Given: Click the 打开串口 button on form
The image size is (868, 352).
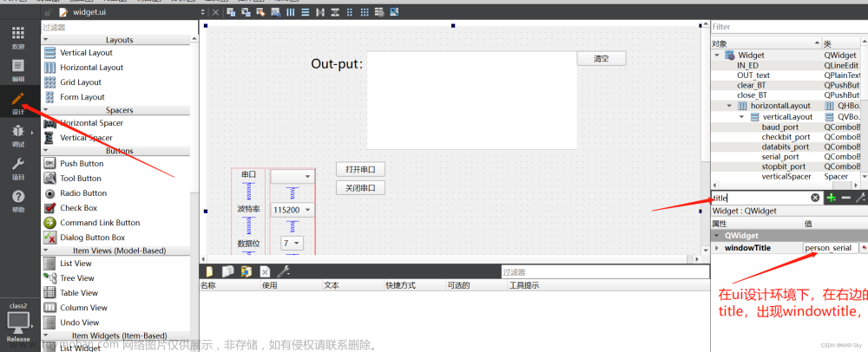Looking at the screenshot, I should 360,169.
